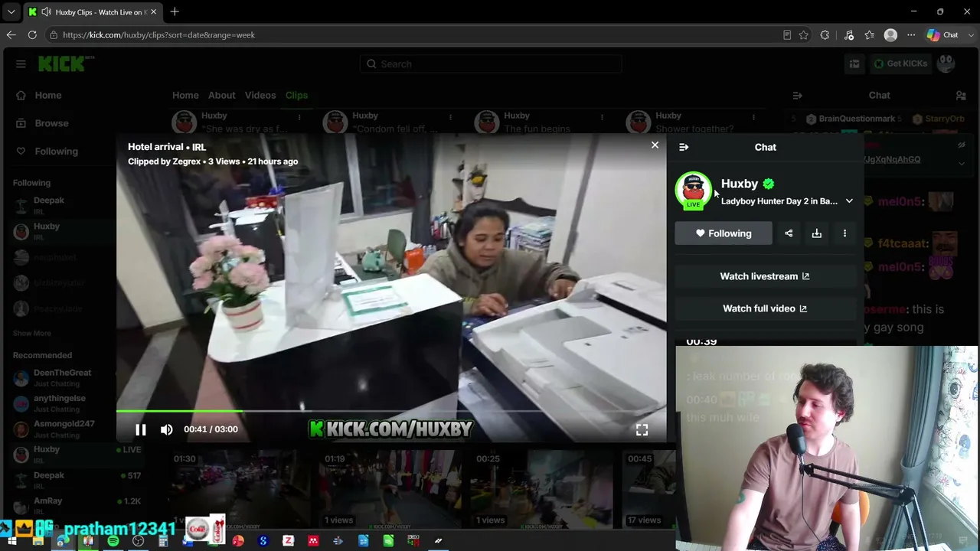Select the channel Clips tab
The height and width of the screenshot is (551, 980).
point(296,96)
